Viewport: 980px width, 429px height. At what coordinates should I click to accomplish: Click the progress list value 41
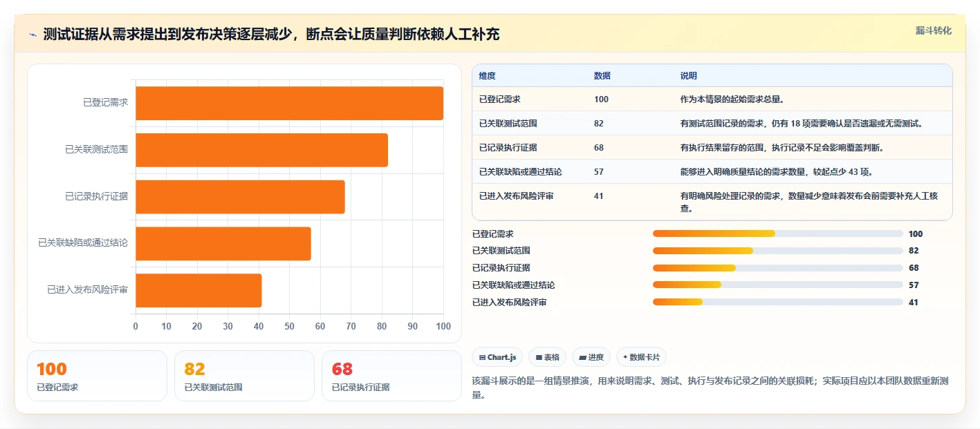[914, 303]
